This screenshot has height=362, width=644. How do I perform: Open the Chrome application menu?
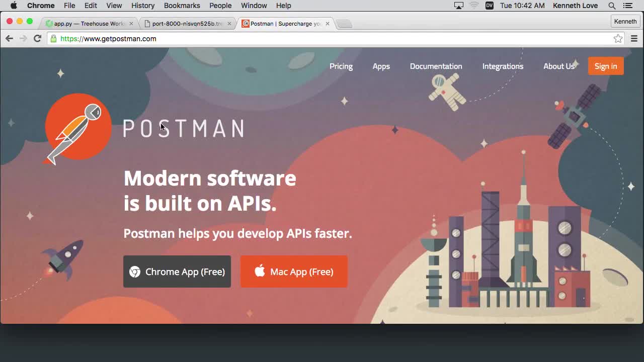tap(41, 6)
